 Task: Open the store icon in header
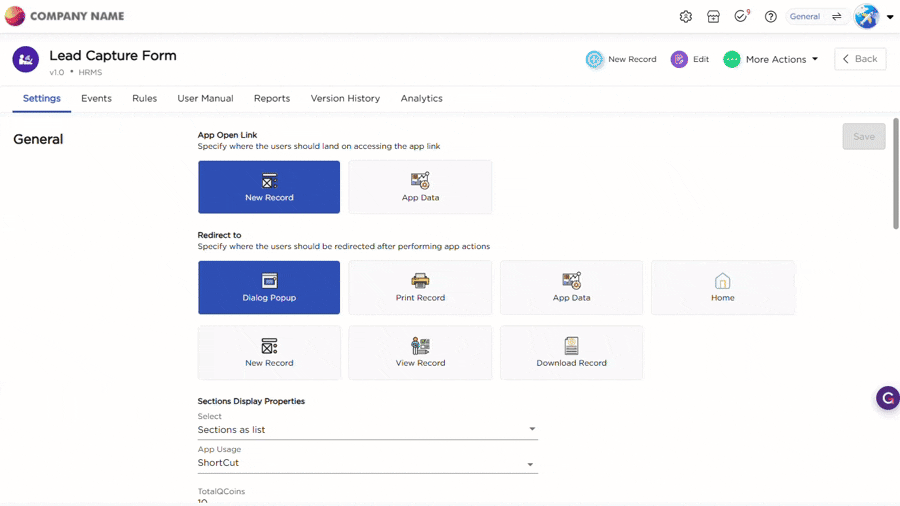pos(713,17)
